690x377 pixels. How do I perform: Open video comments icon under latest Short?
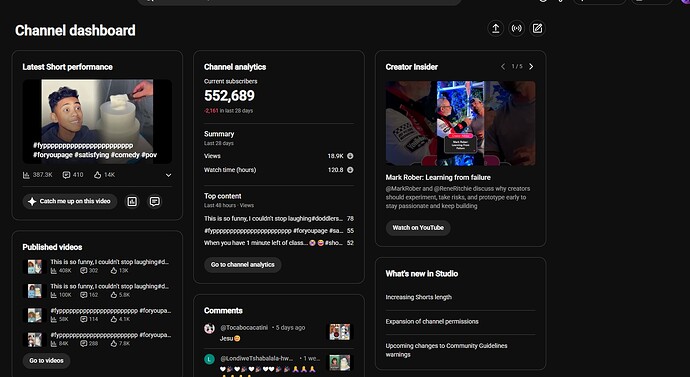point(154,201)
